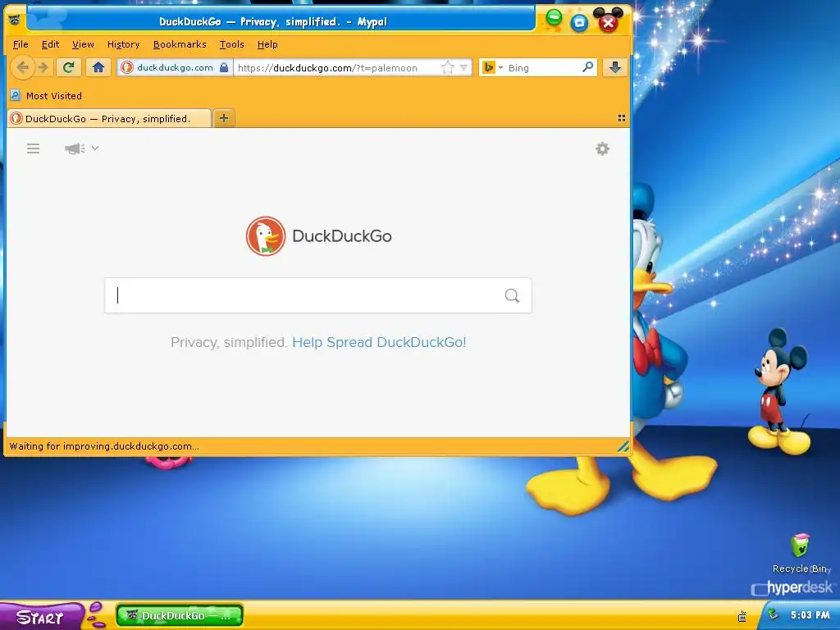This screenshot has height=630, width=840.
Task: Follow the Help Spread DuckDuckGo! link
Action: pyautogui.click(x=379, y=342)
